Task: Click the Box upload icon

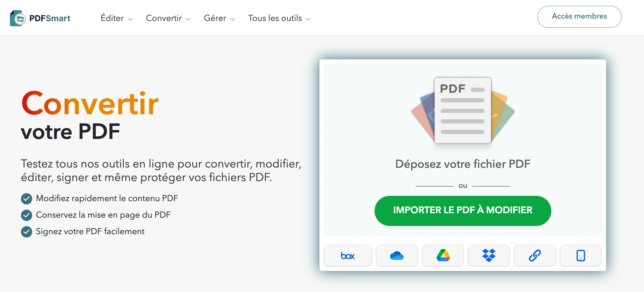Action: (348, 256)
